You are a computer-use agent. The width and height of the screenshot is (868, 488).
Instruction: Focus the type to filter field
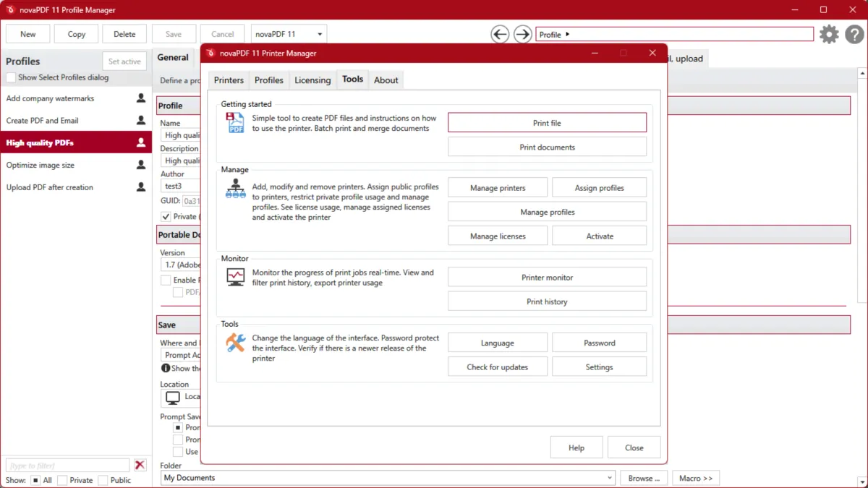(x=68, y=465)
